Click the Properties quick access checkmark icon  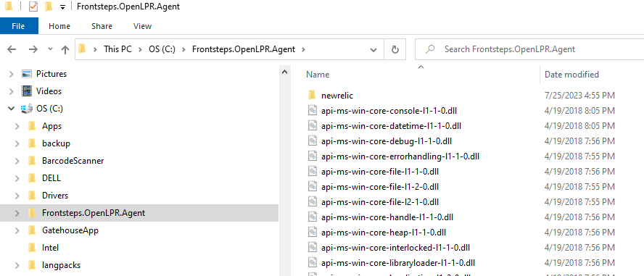(x=33, y=7)
